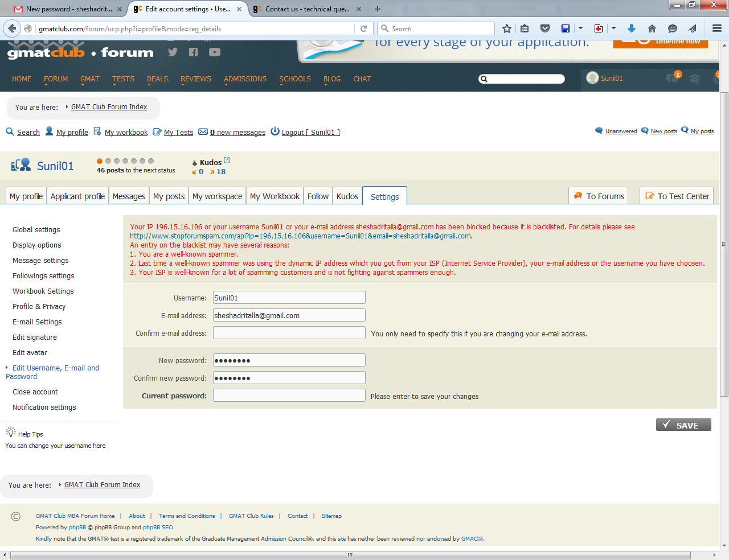Focus the browser address bar
729x560 pixels.
pos(194,28)
